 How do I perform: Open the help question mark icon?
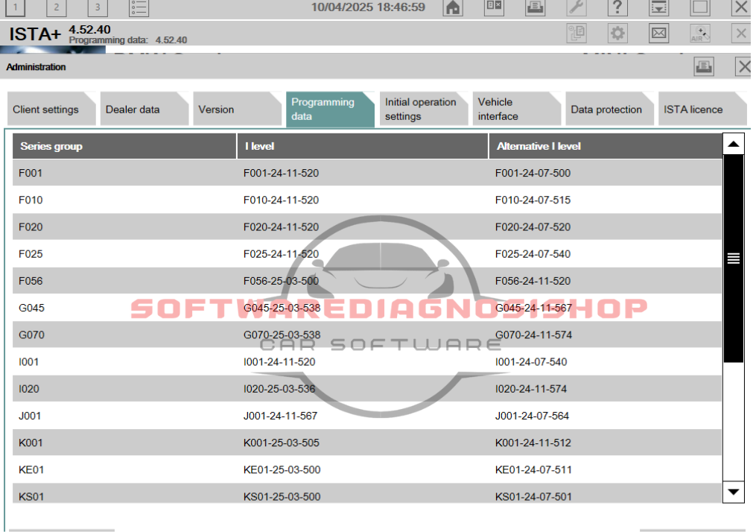(x=617, y=7)
